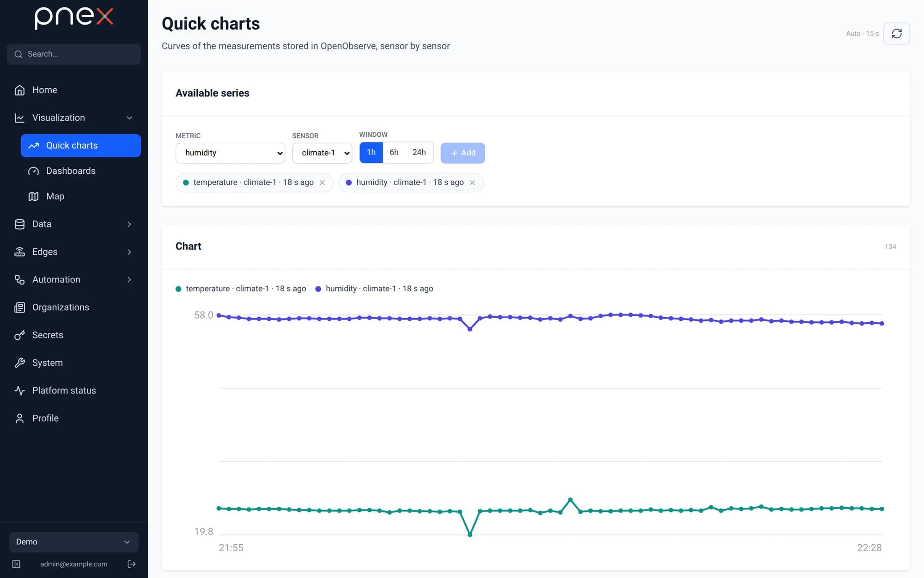Click the dip point on humidity line
This screenshot has height=578, width=924.
coord(470,329)
